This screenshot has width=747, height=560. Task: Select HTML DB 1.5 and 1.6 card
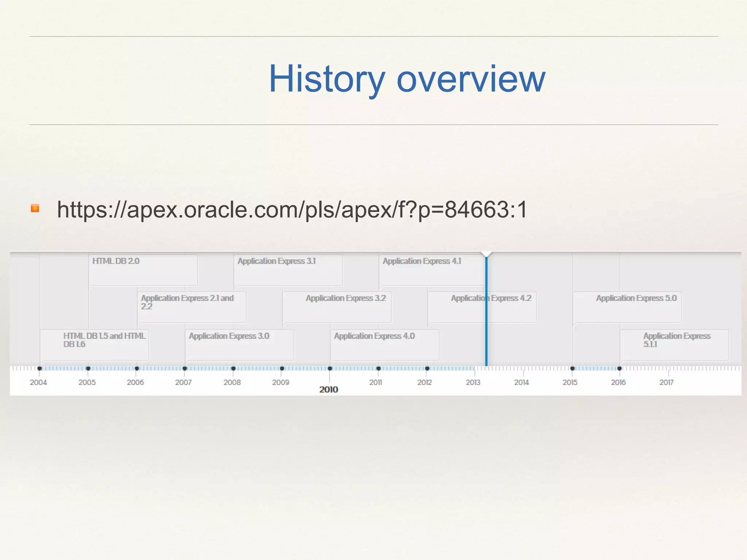coord(94,345)
